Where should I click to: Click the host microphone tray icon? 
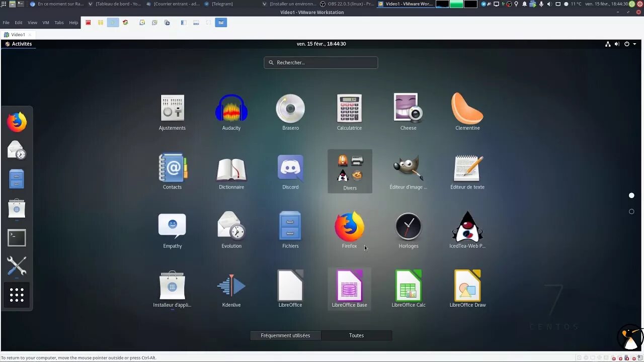541,4
